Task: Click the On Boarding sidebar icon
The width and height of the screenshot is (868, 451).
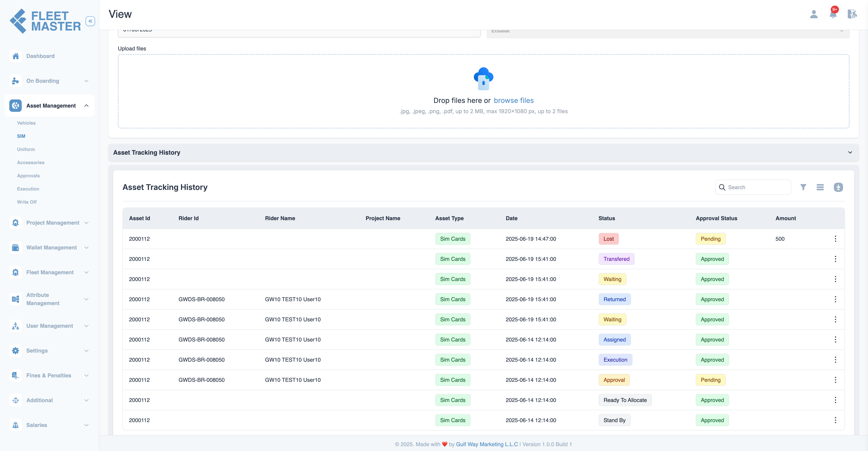Action: 16,81
